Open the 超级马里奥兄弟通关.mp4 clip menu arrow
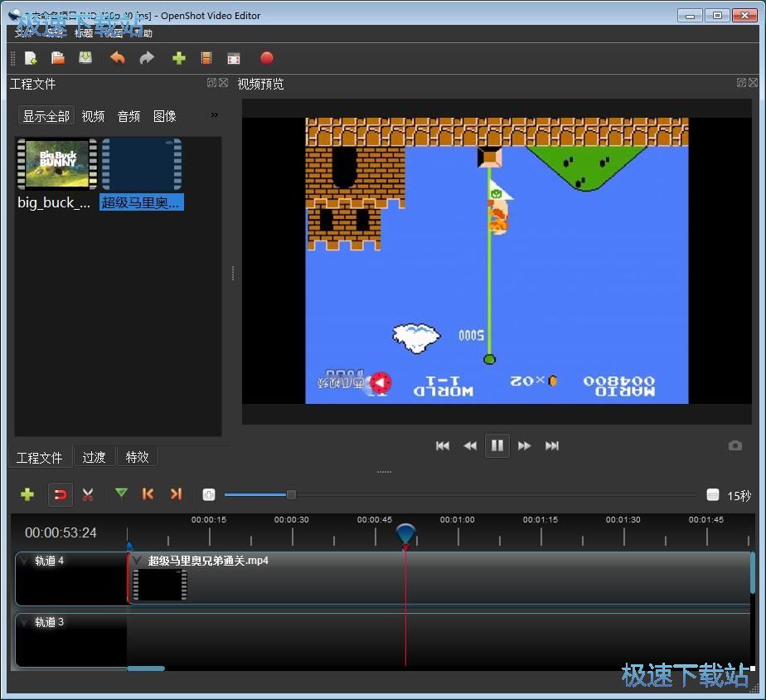 (x=138, y=560)
